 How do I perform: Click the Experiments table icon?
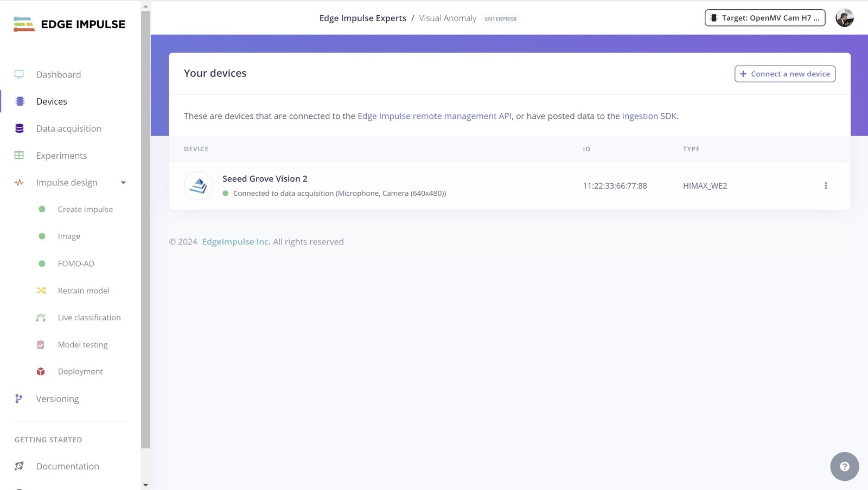click(19, 156)
